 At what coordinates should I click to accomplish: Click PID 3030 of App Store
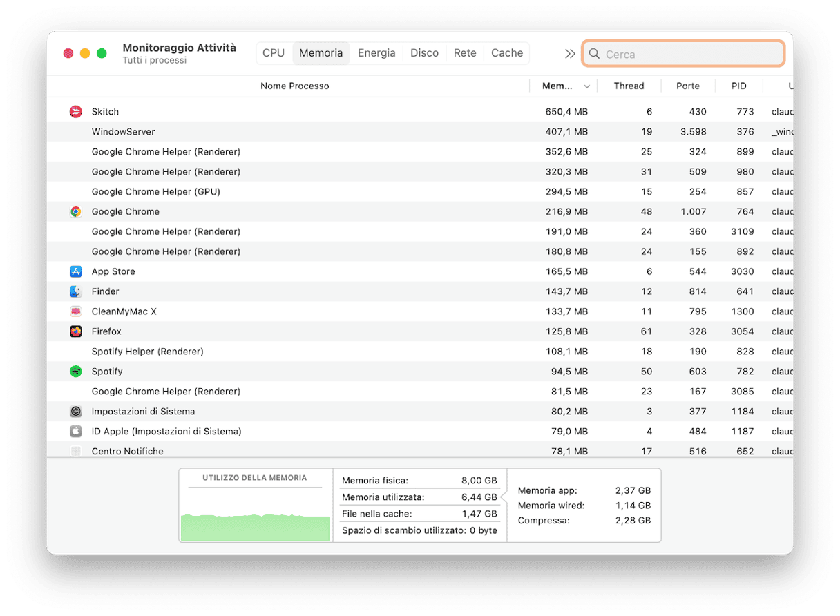coord(743,272)
